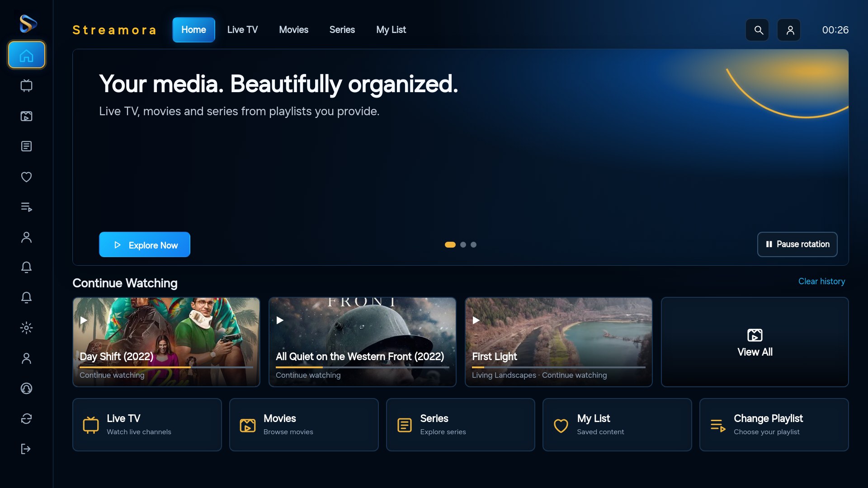
Task: Switch to the Series tab
Action: click(x=342, y=30)
